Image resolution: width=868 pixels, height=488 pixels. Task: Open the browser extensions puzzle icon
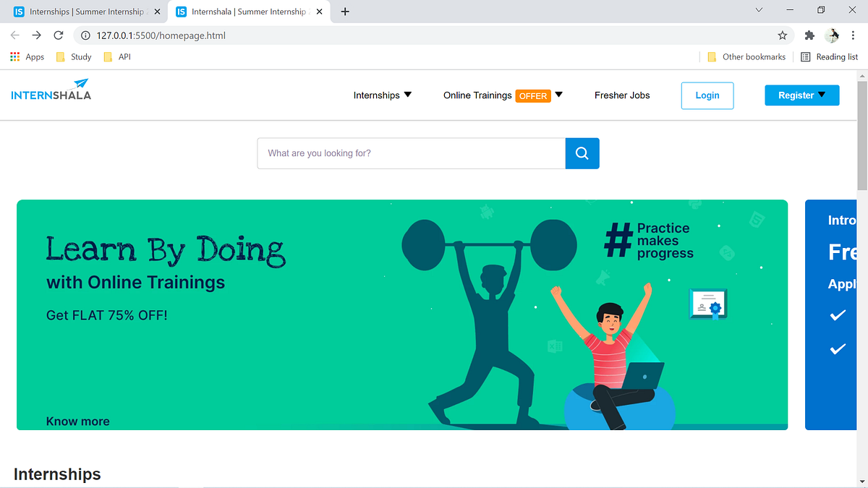(x=809, y=35)
